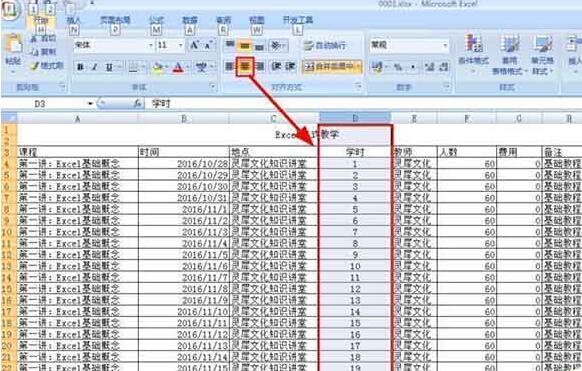The width and height of the screenshot is (582, 371).
Task: Select the header cell 课程
Action: tap(78, 152)
